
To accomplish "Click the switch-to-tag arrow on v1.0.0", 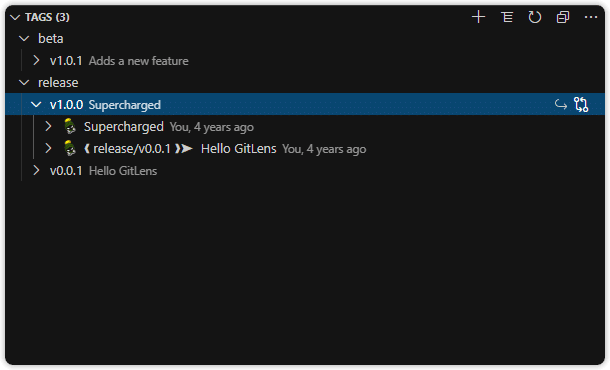I will pos(561,105).
